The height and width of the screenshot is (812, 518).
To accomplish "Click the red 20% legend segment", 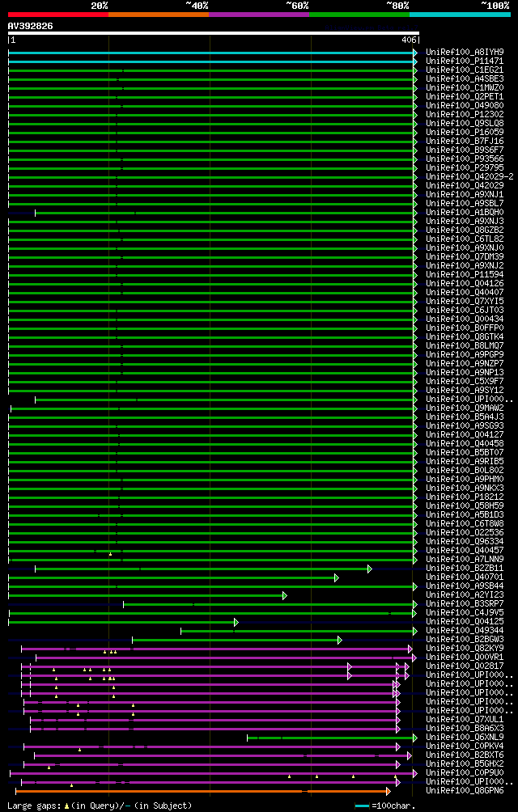I will (58, 14).
